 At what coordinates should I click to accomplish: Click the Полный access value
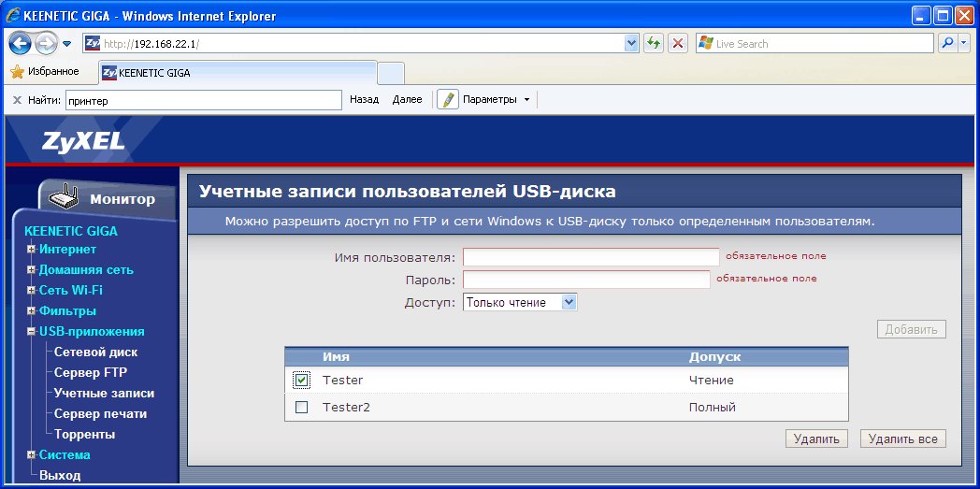pos(712,407)
